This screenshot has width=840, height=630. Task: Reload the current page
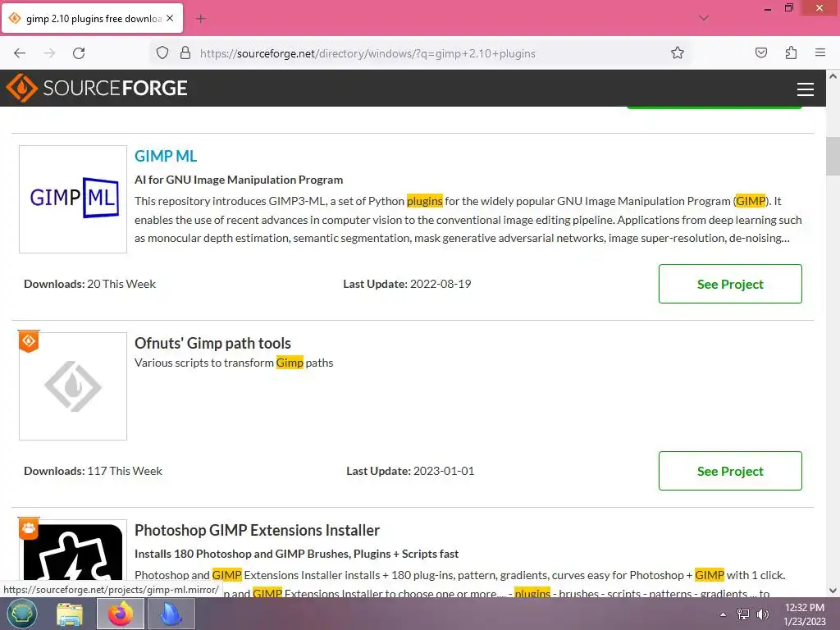point(79,53)
